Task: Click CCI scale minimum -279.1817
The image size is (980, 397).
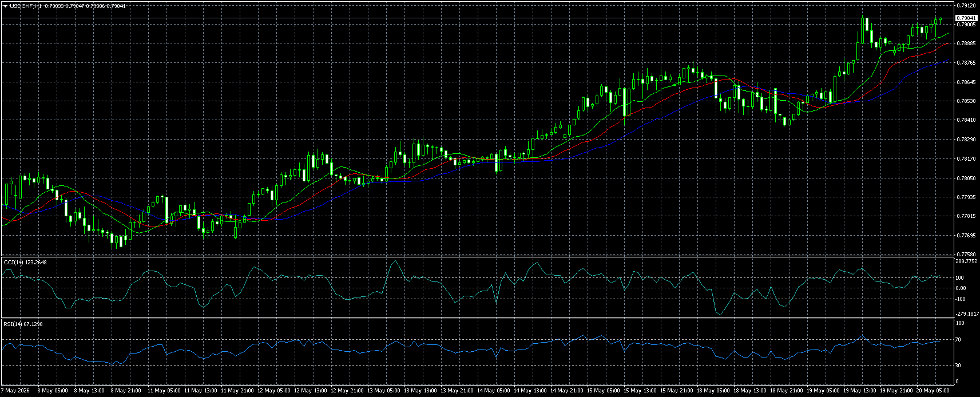Action: [967, 313]
